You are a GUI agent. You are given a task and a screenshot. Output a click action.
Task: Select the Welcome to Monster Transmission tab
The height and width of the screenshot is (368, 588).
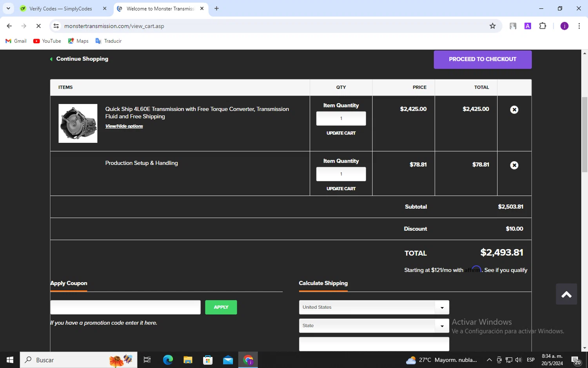click(160, 9)
